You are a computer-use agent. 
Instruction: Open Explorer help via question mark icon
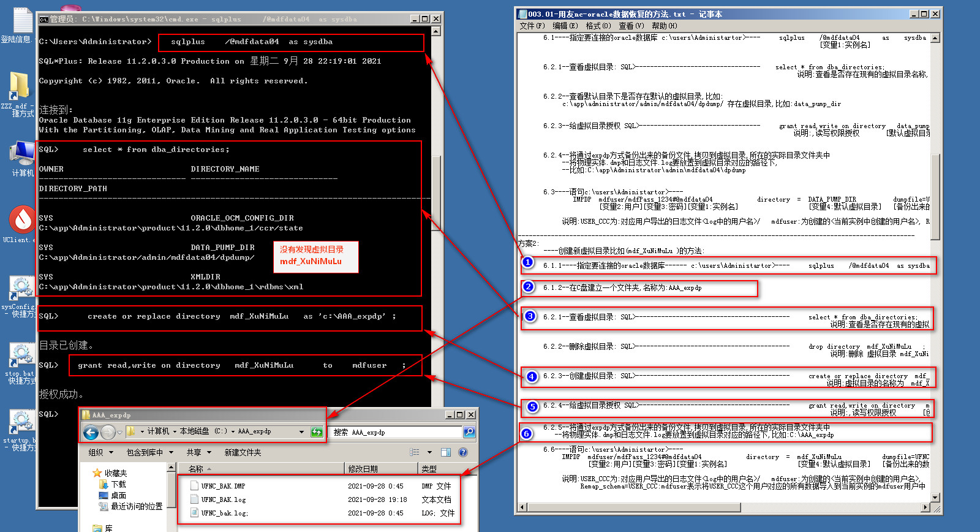pos(463,452)
